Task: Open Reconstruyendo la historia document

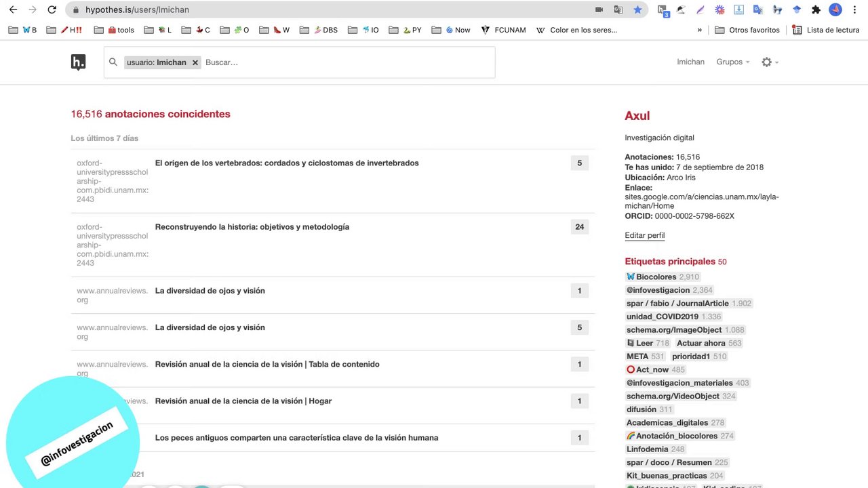Action: (252, 227)
